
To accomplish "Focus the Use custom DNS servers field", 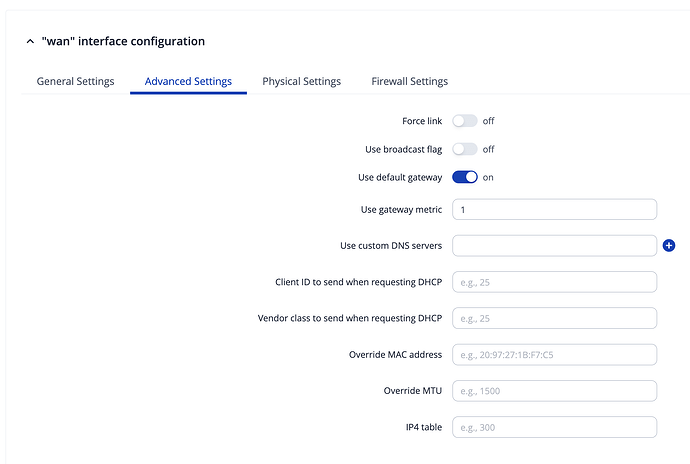I will pos(554,246).
